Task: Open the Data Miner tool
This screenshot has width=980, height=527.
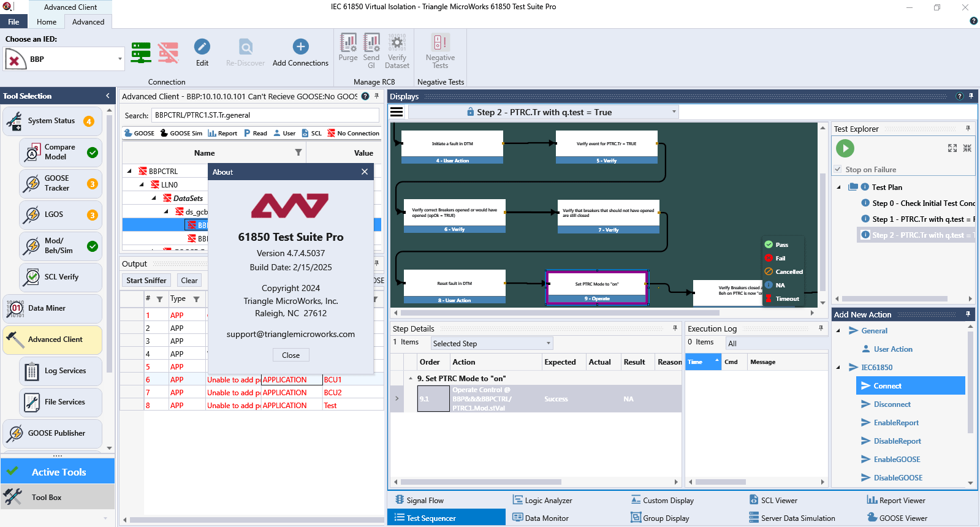Action: point(52,308)
